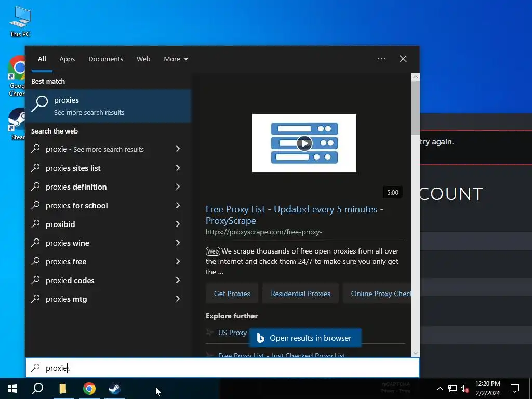Click the preview pane scrollbar thumb
532x399 pixels.
click(415, 107)
